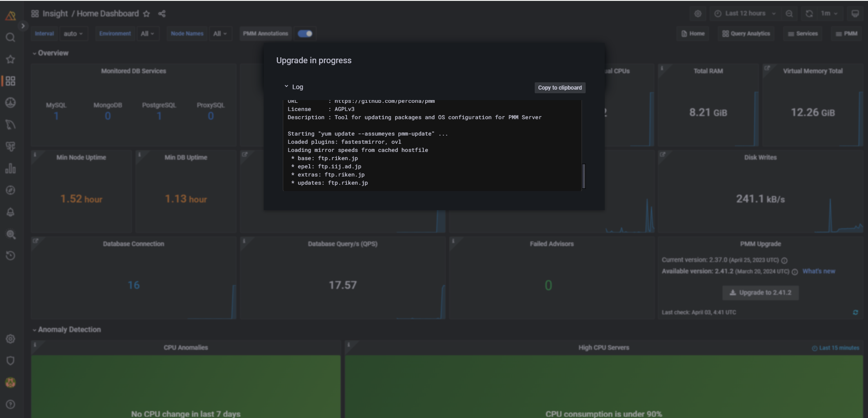Open the Explore compass icon in sidebar
This screenshot has height=418, width=868.
click(10, 190)
